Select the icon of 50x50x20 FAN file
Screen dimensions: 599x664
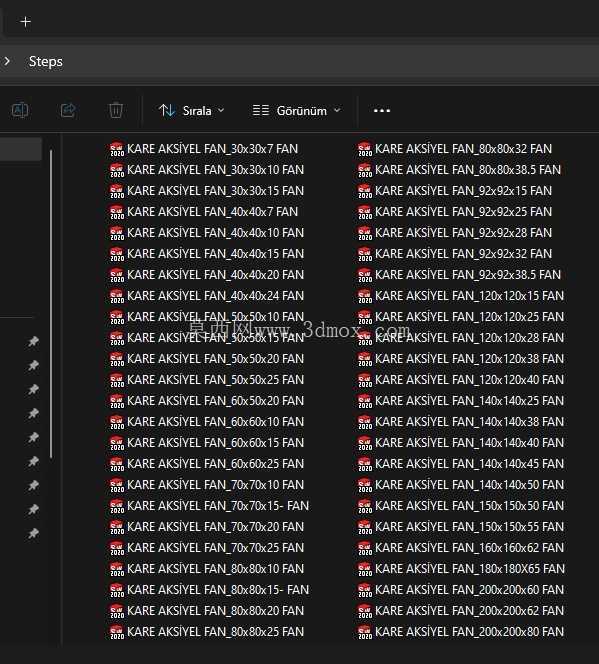click(117, 359)
